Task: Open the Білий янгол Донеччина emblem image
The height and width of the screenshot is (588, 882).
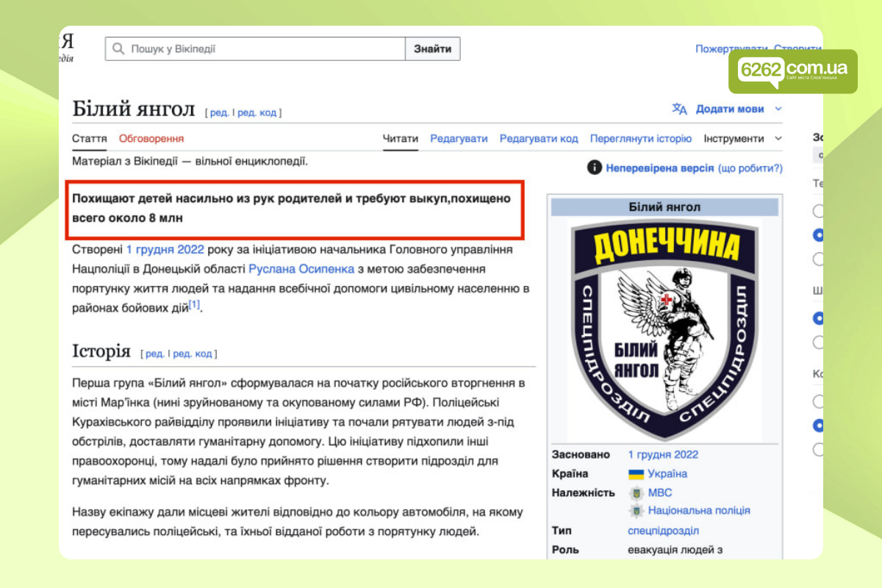Action: pyautogui.click(x=665, y=329)
